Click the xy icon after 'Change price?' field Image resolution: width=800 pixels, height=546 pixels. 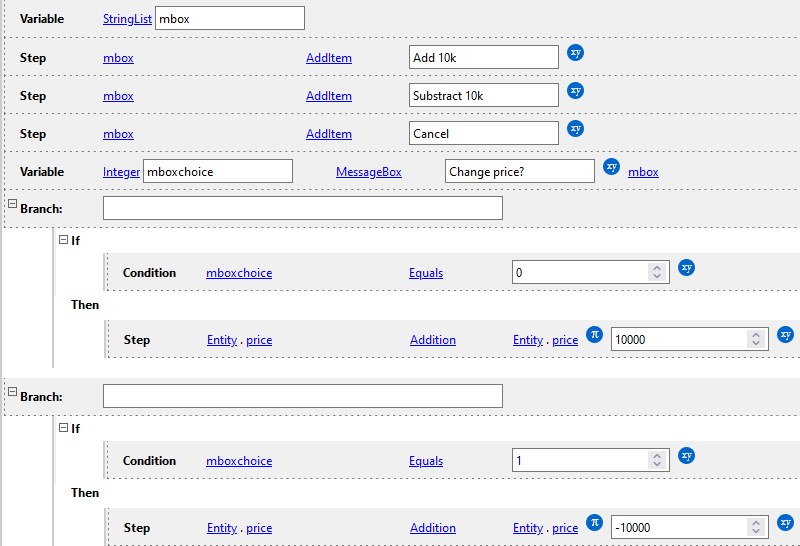click(612, 166)
